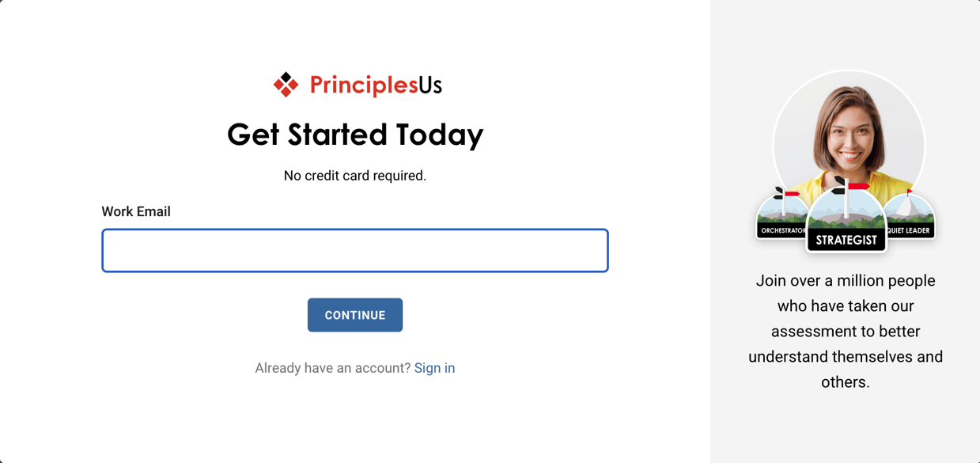Screen dimensions: 980x463
Task: Click the Get Started Today heading
Action: tap(354, 135)
